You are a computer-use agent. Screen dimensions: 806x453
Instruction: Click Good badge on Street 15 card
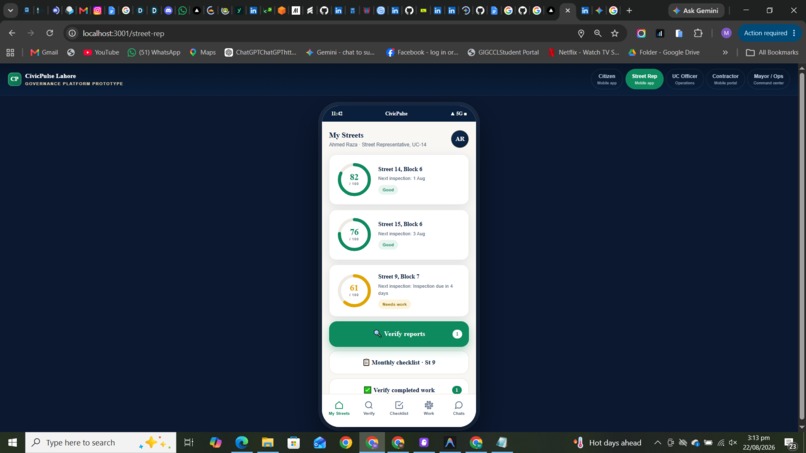coord(388,245)
